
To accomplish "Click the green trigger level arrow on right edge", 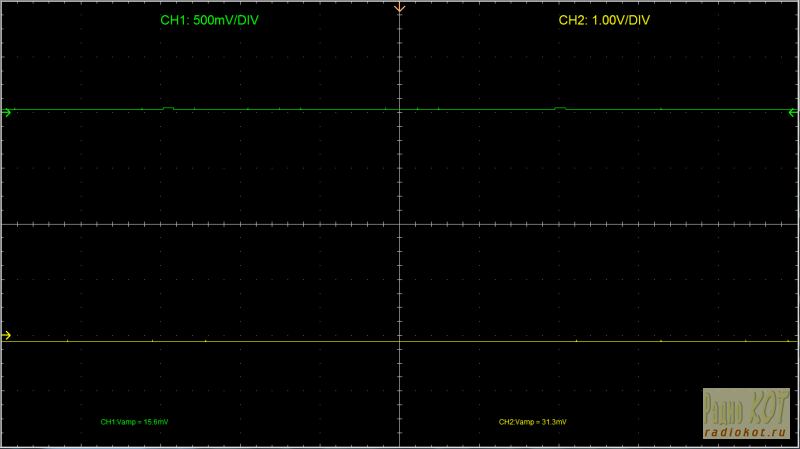I will tap(793, 113).
